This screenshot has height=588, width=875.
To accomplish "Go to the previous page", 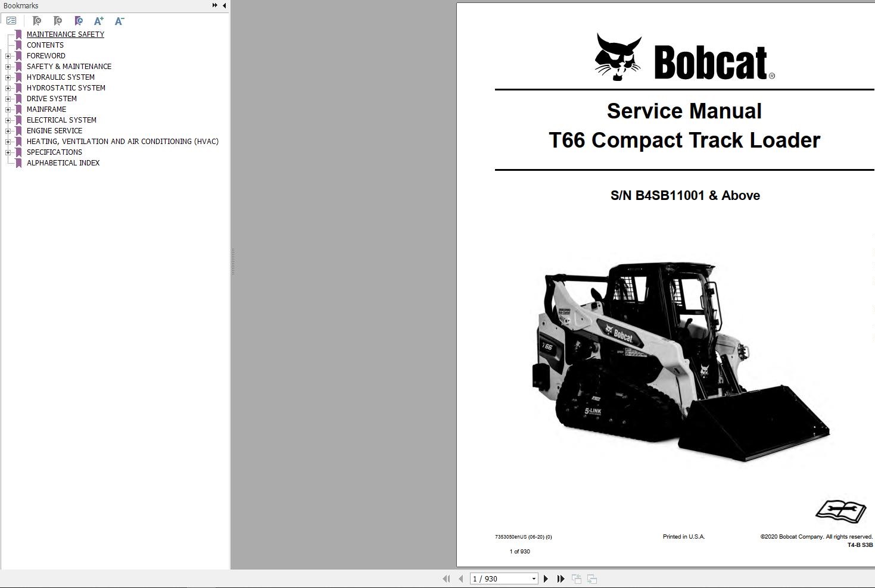I will point(460,578).
